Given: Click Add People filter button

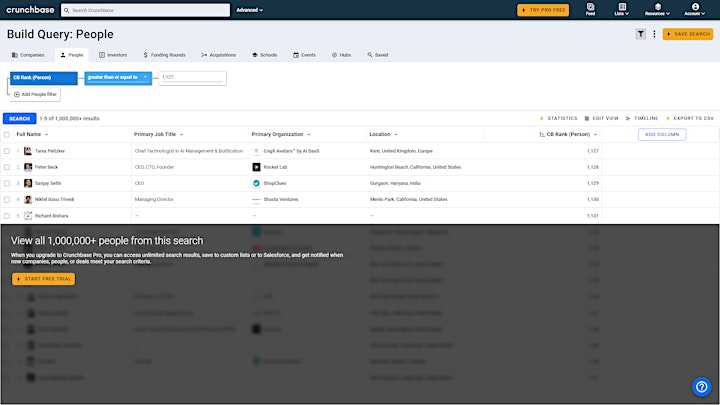Looking at the screenshot, I should coord(35,95).
